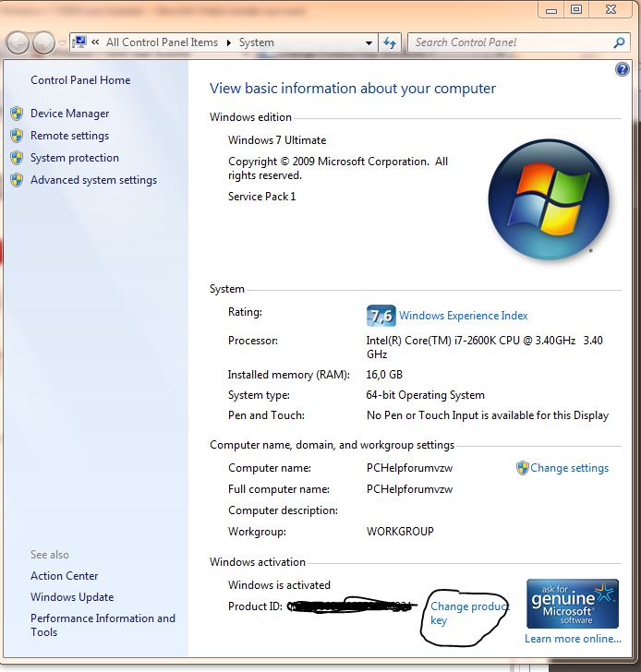641x672 pixels.
Task: Click the computer icon in address bar
Action: [x=79, y=42]
